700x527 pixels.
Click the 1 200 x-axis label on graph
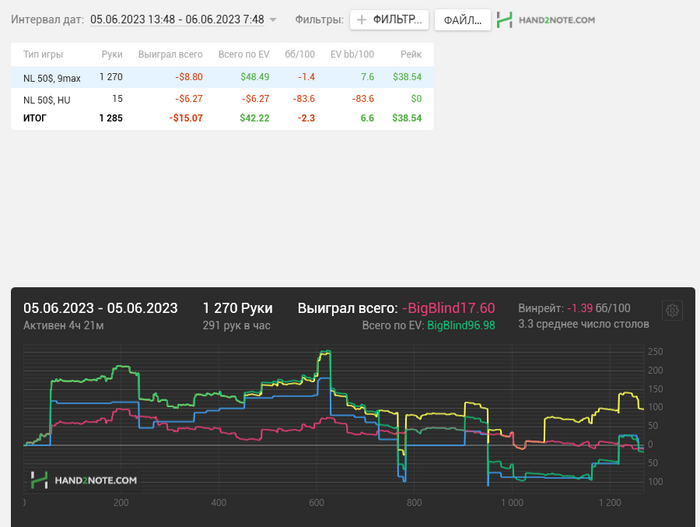(610, 503)
